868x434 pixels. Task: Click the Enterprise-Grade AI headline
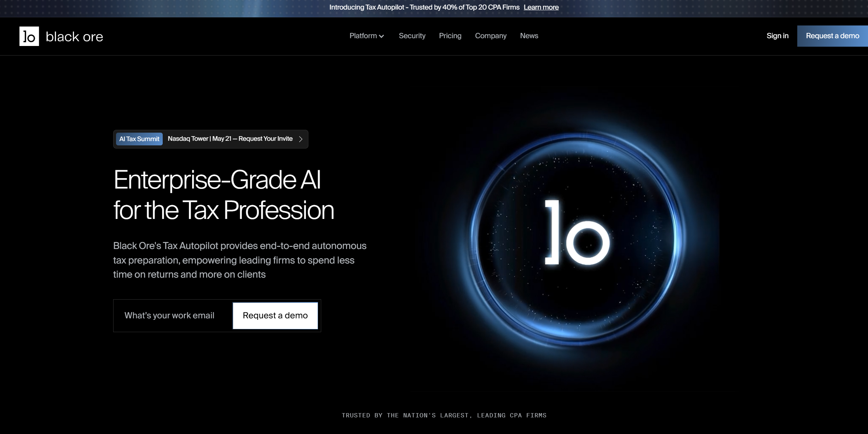click(224, 195)
